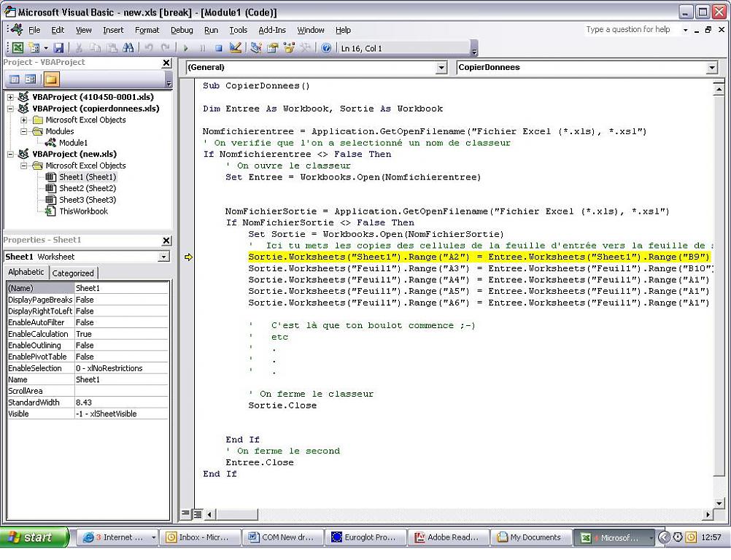Click the View Microsoft Excel toolbar icon
This screenshot has height=560, width=731.
tap(17, 48)
